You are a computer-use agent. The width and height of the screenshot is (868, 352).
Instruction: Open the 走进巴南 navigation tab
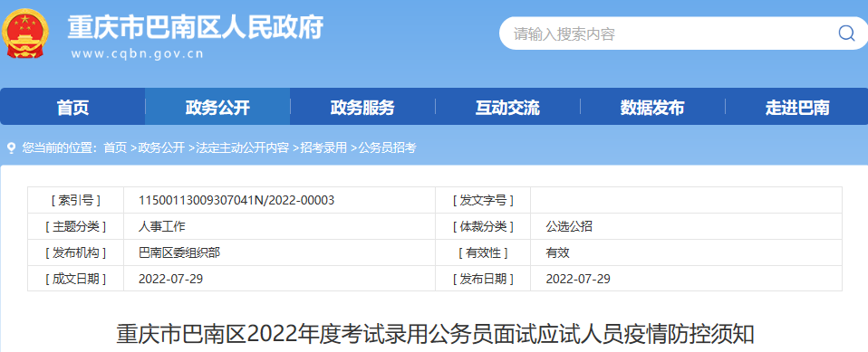coord(797,107)
